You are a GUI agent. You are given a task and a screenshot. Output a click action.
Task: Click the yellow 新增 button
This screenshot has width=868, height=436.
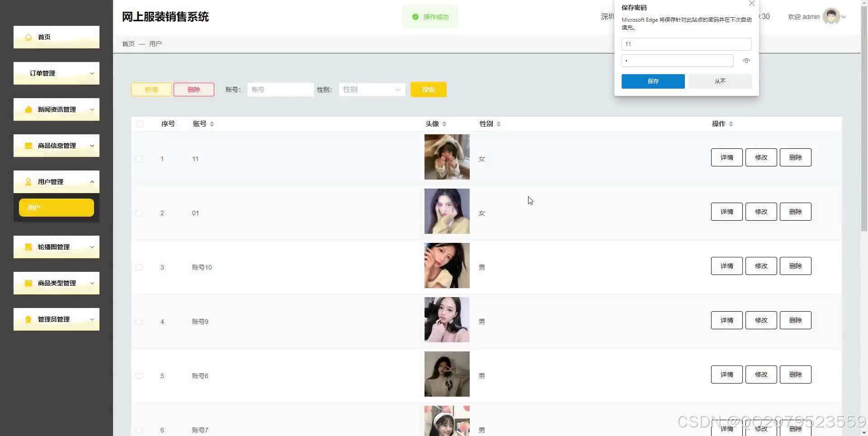pyautogui.click(x=151, y=90)
